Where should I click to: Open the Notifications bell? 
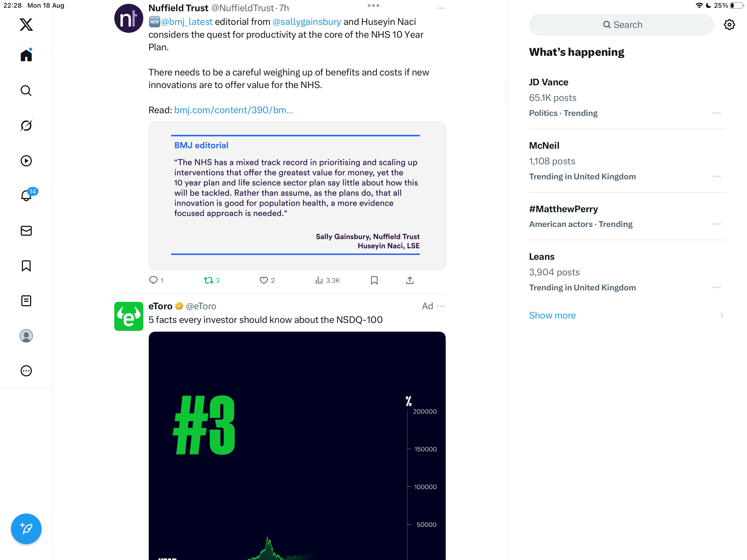[x=26, y=196]
